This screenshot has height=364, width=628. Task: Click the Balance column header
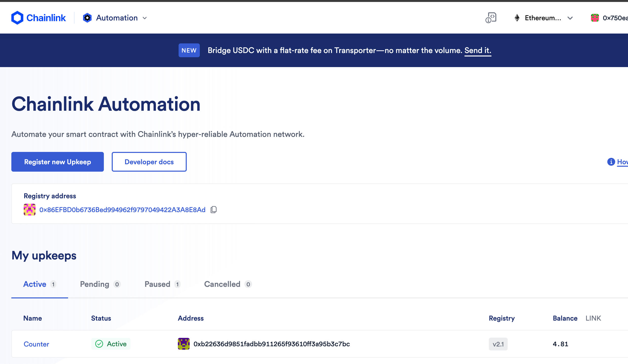(565, 318)
